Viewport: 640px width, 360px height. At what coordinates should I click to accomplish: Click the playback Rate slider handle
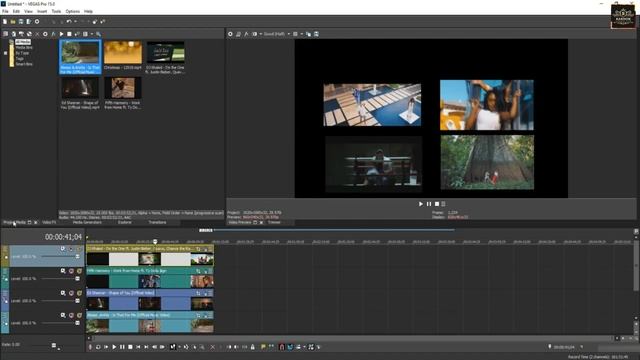(54, 345)
